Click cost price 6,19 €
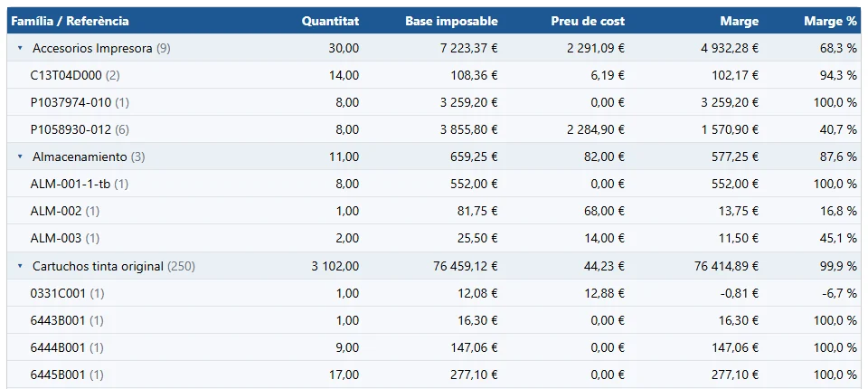Screen dimensions: 868x389 tap(608, 75)
